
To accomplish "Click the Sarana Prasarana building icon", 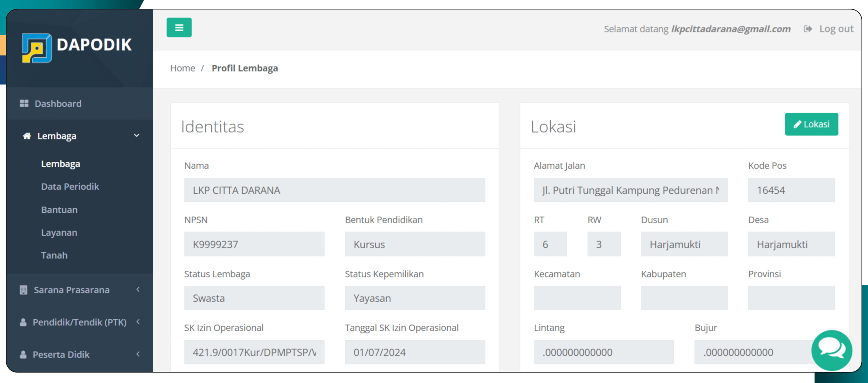I will [x=23, y=290].
